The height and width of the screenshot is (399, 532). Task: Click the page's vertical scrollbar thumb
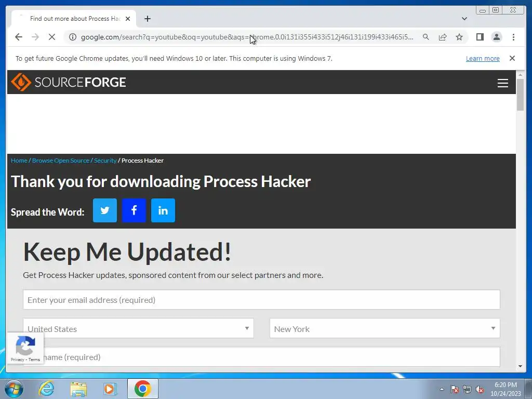click(520, 95)
